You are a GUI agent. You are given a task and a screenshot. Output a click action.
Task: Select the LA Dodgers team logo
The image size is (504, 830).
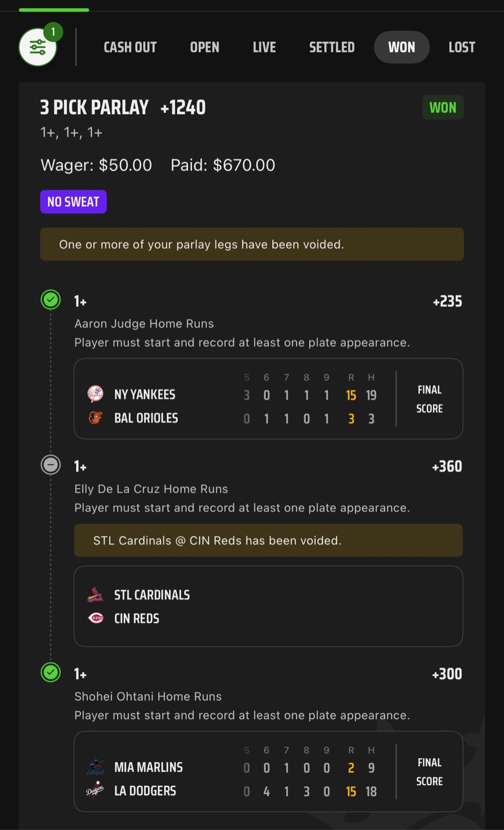96,791
